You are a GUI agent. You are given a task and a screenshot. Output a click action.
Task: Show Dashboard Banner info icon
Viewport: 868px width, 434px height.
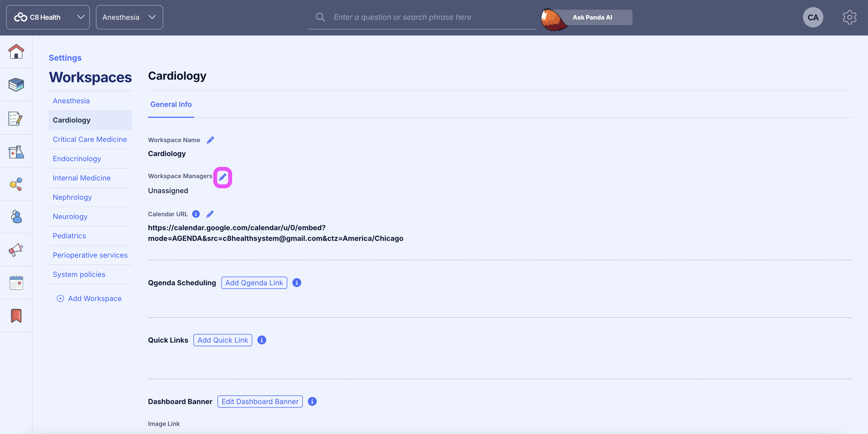312,402
